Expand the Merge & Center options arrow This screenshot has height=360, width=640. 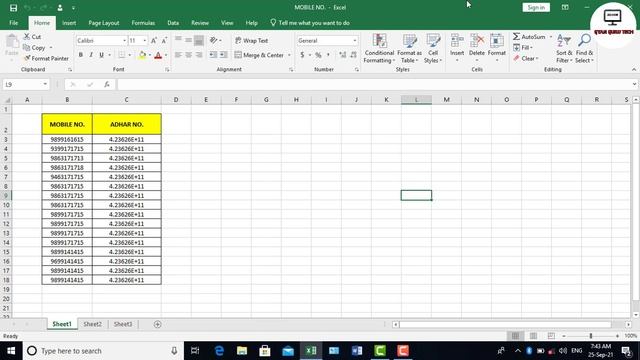pyautogui.click(x=289, y=55)
